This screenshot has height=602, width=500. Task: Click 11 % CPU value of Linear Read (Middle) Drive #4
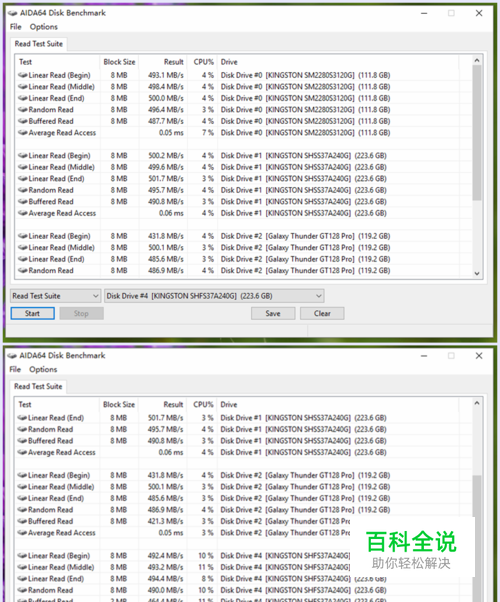click(206, 567)
